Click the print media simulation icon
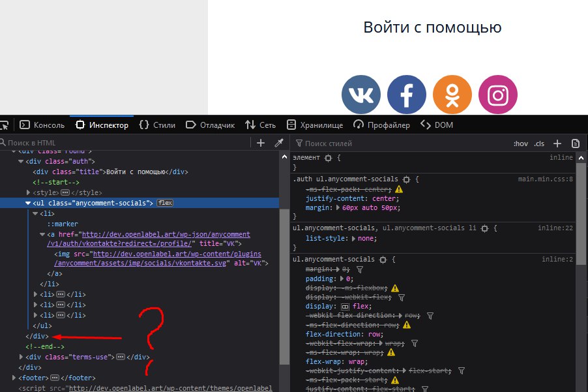This screenshot has height=392, width=588. tap(576, 143)
